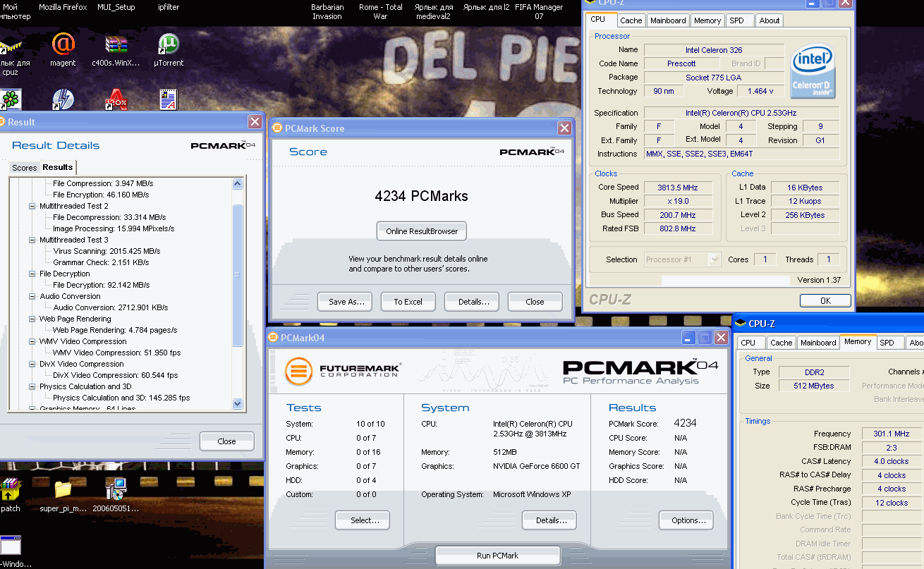Click the Intel Celeron D logo in CPU-Z
Screen dimensions: 924x569
(x=813, y=72)
